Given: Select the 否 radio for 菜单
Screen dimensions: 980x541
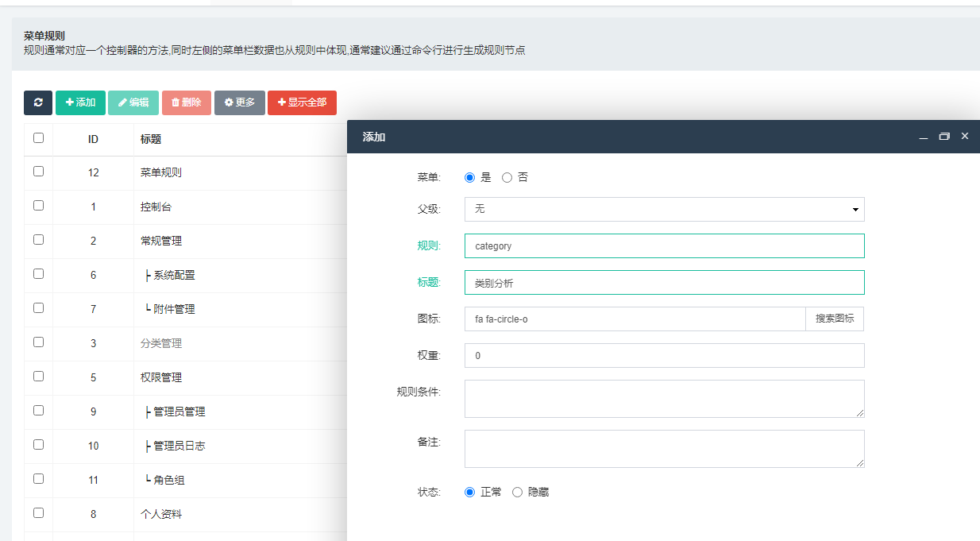Looking at the screenshot, I should coord(507,177).
